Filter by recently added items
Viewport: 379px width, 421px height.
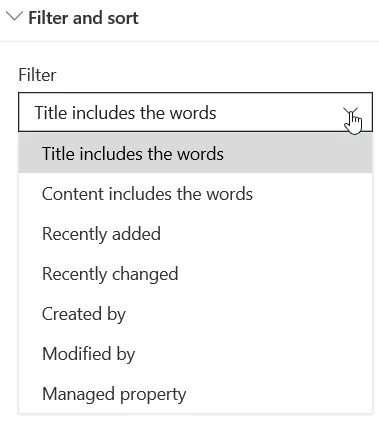pos(195,234)
